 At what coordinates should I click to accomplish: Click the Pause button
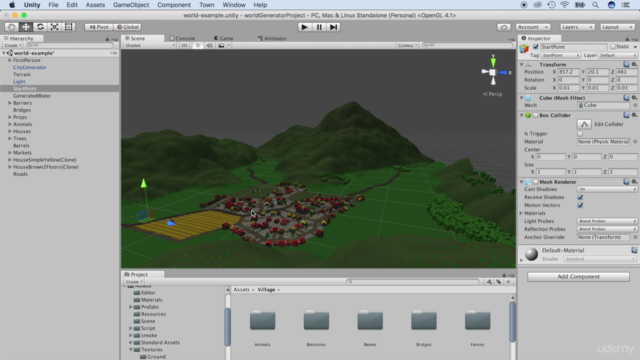(x=319, y=27)
